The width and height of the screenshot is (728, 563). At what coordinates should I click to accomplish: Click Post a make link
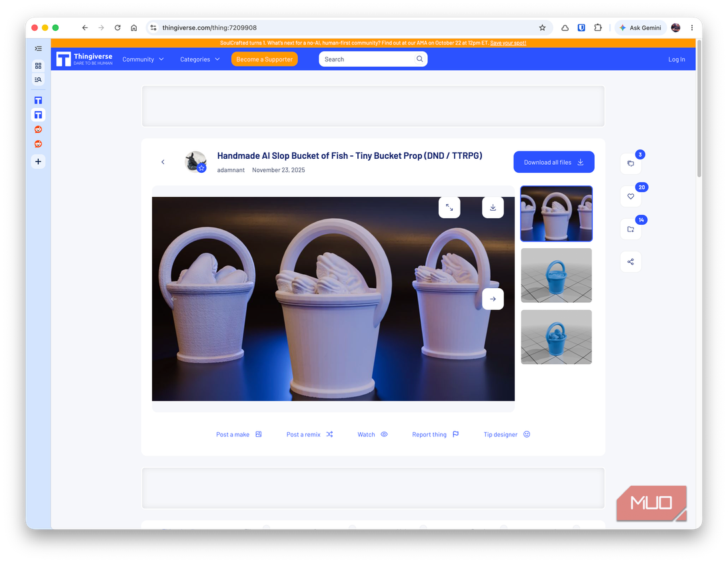click(239, 435)
